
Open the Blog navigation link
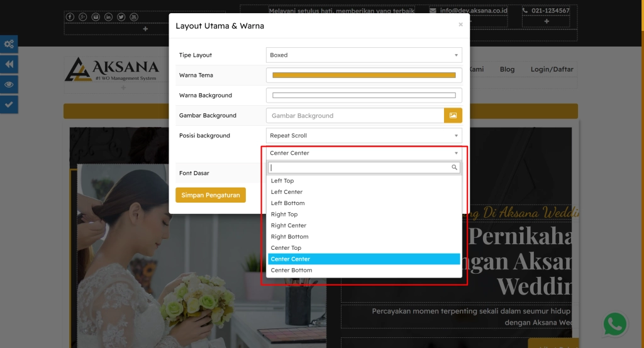pos(507,69)
